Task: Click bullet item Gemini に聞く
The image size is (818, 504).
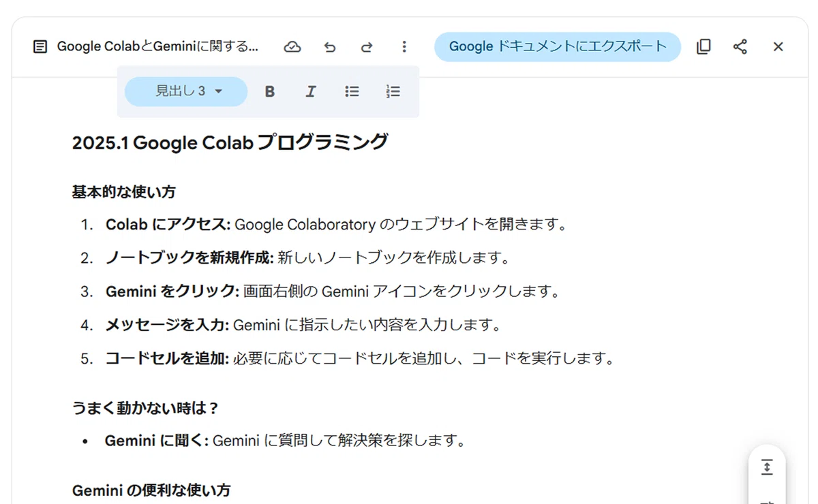Action: (286, 441)
